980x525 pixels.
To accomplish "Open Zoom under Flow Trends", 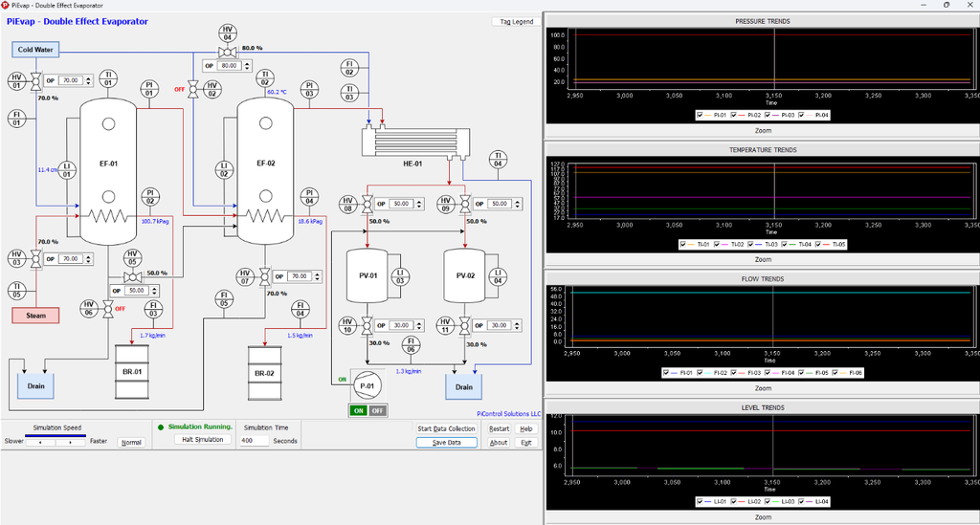I will [x=763, y=388].
